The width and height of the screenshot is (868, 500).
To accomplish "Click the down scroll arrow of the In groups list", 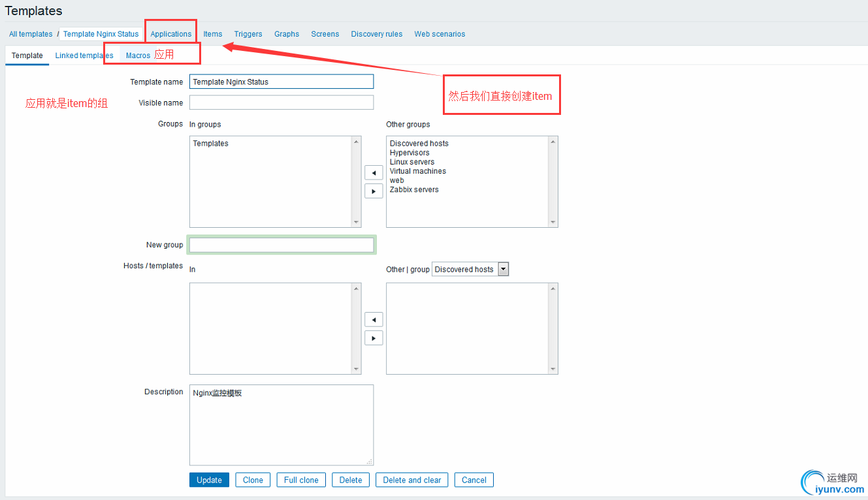I will 356,223.
